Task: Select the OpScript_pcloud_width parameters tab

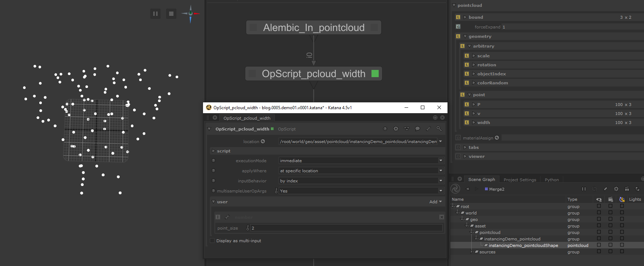Action: (x=247, y=118)
